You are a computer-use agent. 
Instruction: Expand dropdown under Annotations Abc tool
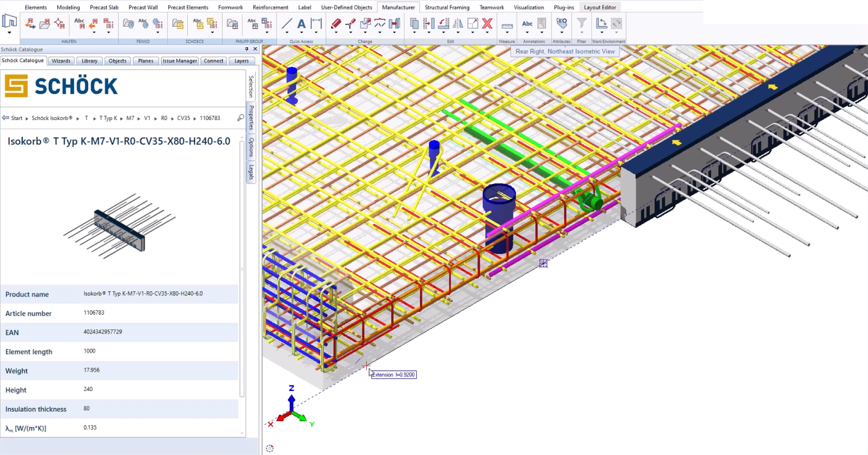(527, 33)
